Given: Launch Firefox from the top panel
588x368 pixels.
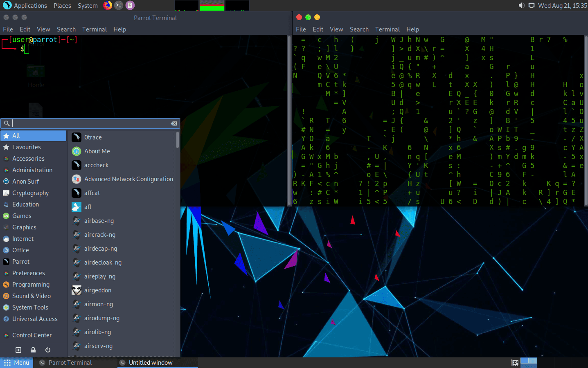Looking at the screenshot, I should point(108,5).
